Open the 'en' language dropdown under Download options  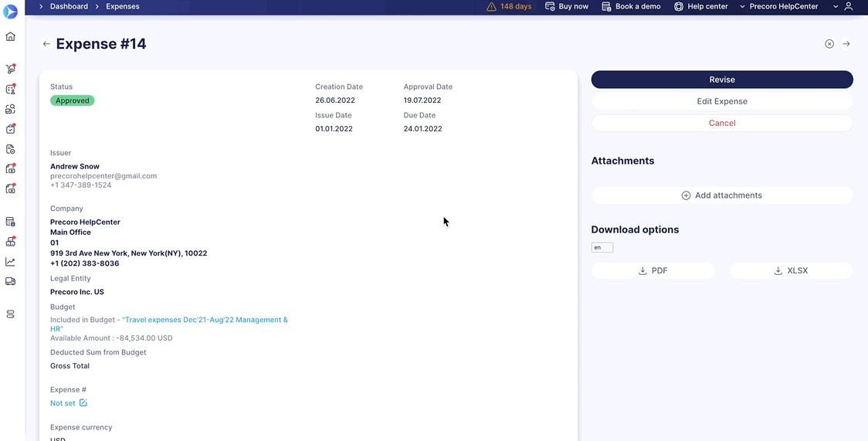click(602, 247)
